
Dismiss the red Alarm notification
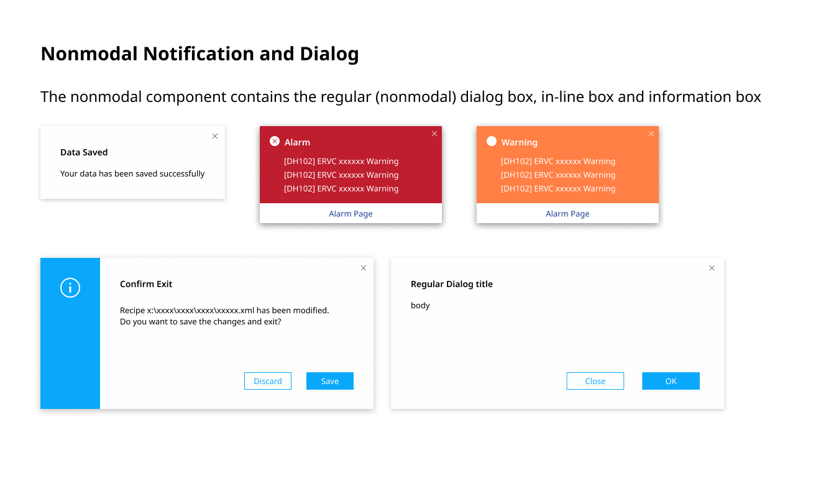[434, 134]
